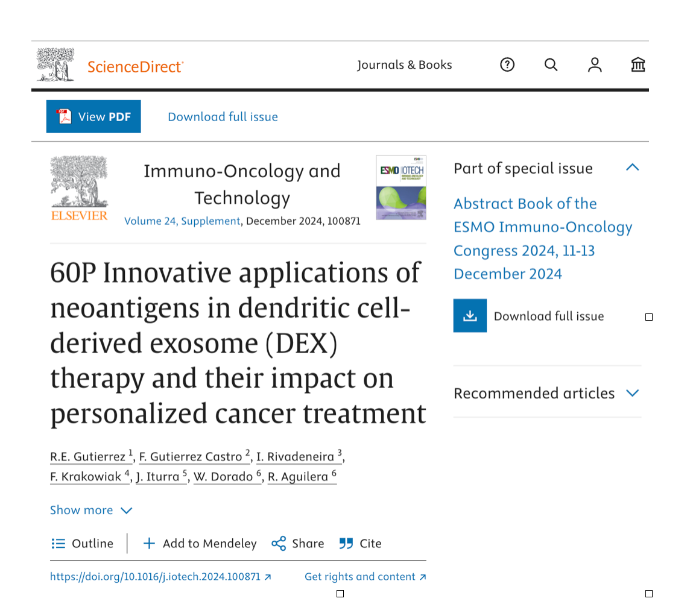The height and width of the screenshot is (616, 690).
Task: Open the article DOI link
Action: coord(160,576)
